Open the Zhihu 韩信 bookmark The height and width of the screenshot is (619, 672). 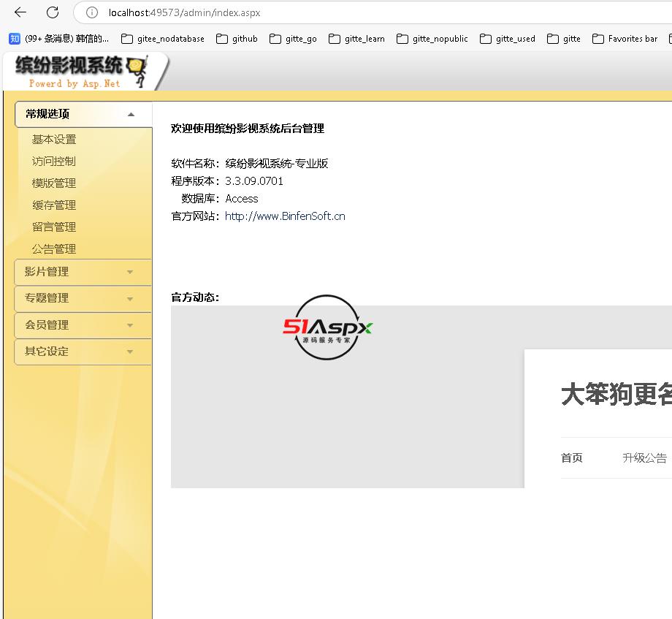click(60, 39)
